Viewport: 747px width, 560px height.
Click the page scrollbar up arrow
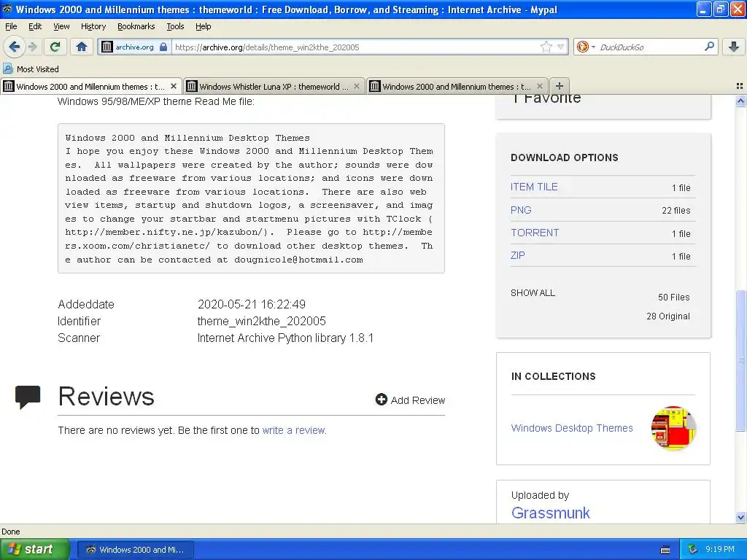pos(740,101)
